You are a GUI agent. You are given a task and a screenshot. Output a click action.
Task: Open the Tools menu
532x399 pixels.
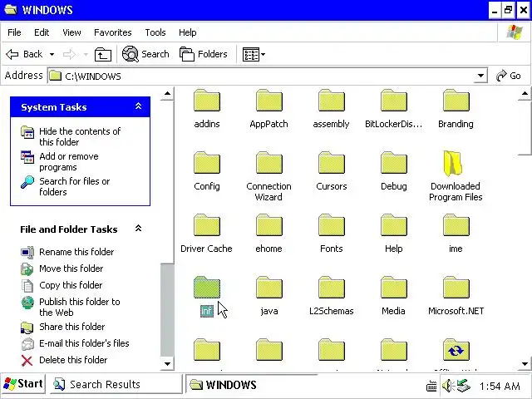pos(155,32)
